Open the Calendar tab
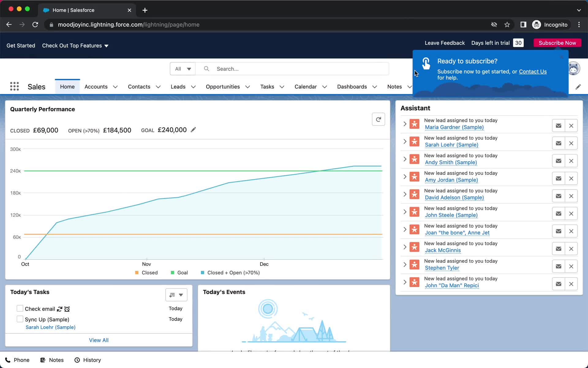Viewport: 588px width, 368px height. click(306, 87)
